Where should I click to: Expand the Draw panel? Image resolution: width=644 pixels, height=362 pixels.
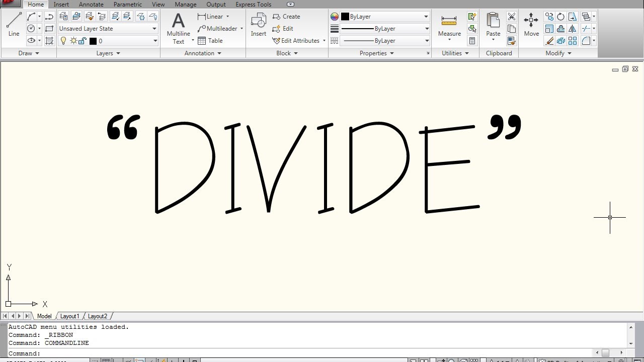pos(29,53)
